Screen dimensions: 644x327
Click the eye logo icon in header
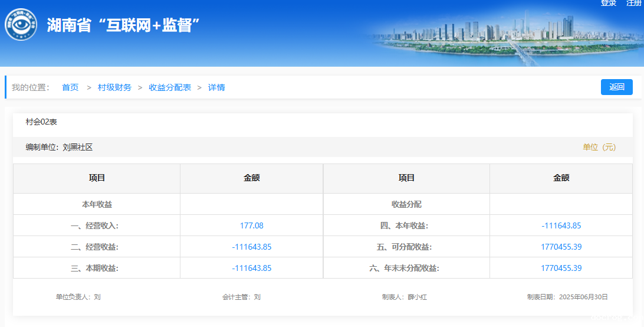(x=21, y=25)
